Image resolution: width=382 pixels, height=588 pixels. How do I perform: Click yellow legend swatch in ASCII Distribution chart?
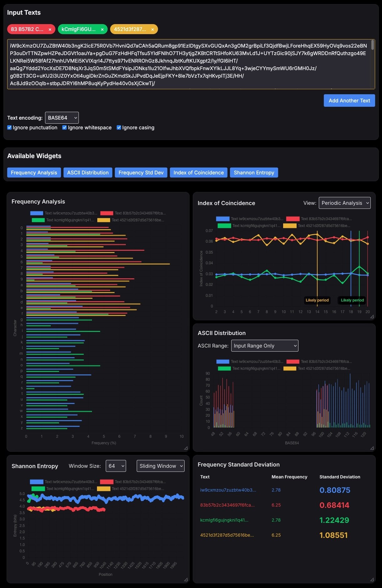tap(290, 369)
